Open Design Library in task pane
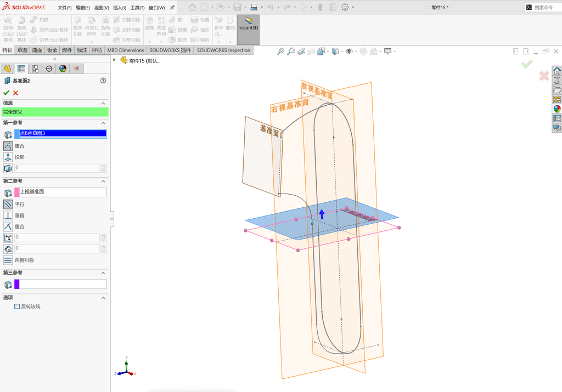The image size is (562, 392). point(557,80)
